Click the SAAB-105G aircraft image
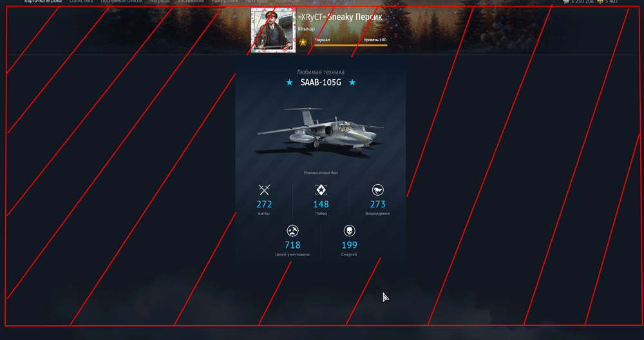Image resolution: width=644 pixels, height=340 pixels. click(x=320, y=131)
